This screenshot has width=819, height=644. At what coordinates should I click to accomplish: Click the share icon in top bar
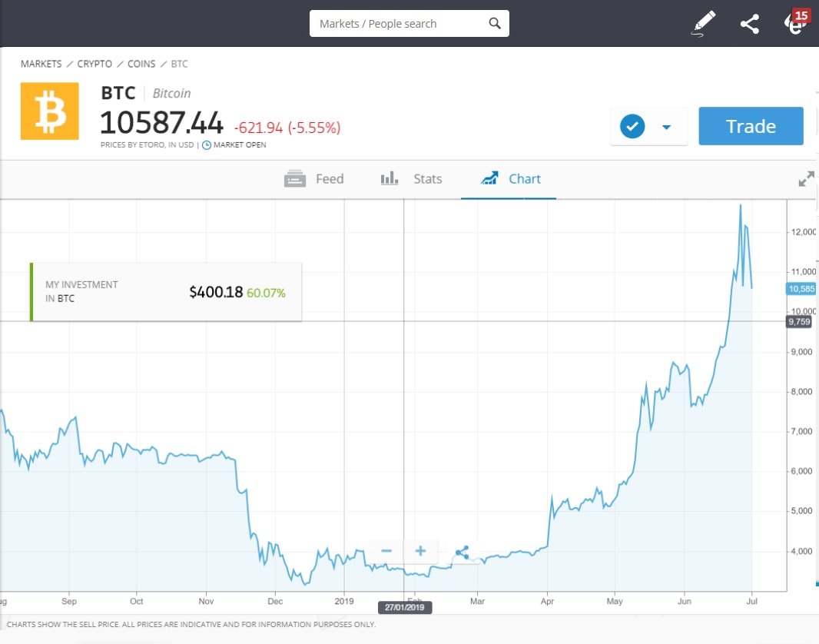(x=750, y=24)
